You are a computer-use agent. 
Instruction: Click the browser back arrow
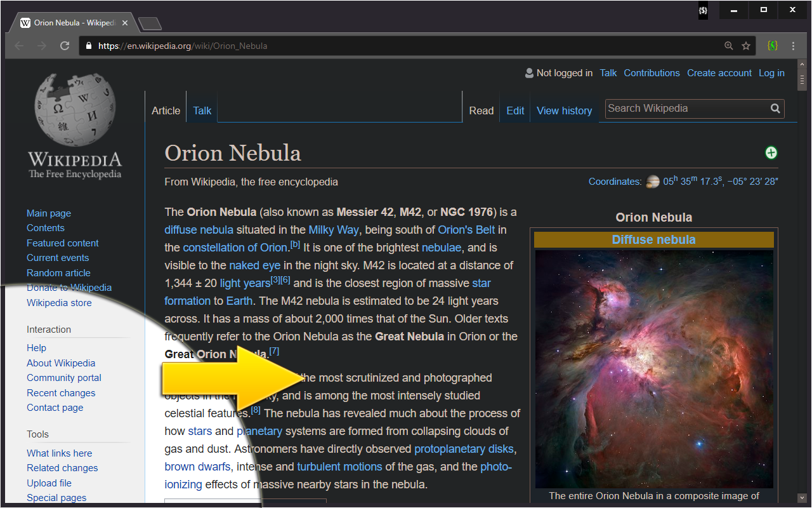pos(19,46)
